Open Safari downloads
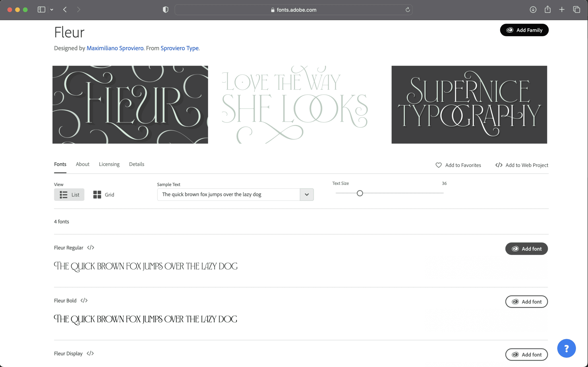The image size is (588, 367). click(x=533, y=9)
